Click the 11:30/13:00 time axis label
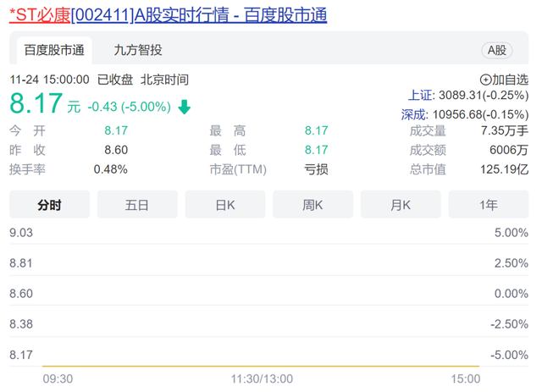The image size is (542, 392). (x=262, y=378)
